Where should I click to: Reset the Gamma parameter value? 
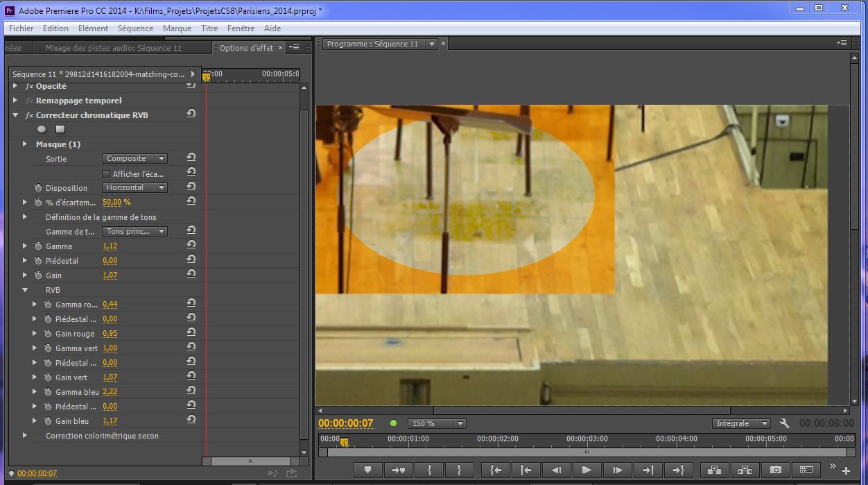(191, 246)
